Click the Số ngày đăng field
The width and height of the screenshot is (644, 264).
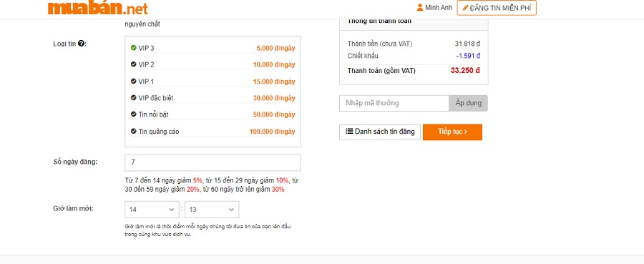[x=213, y=162]
